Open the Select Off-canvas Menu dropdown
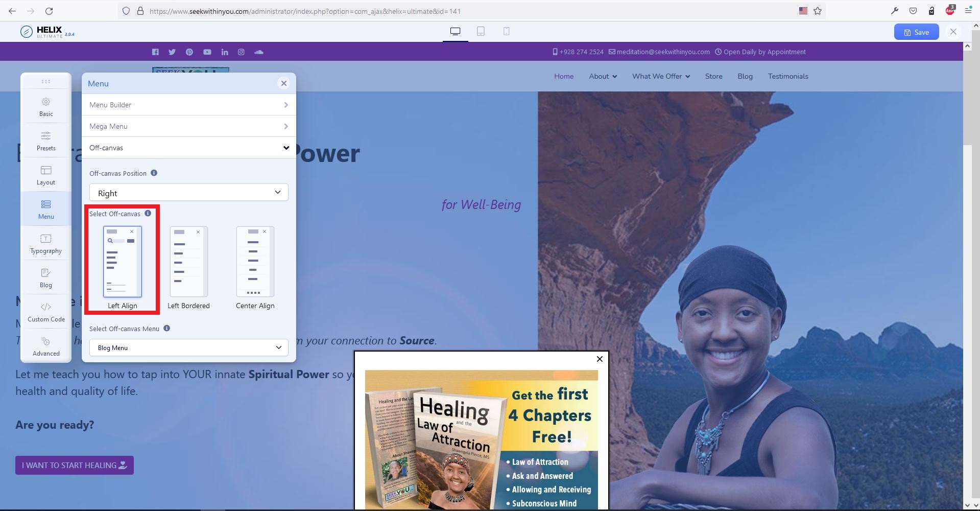 pyautogui.click(x=188, y=347)
